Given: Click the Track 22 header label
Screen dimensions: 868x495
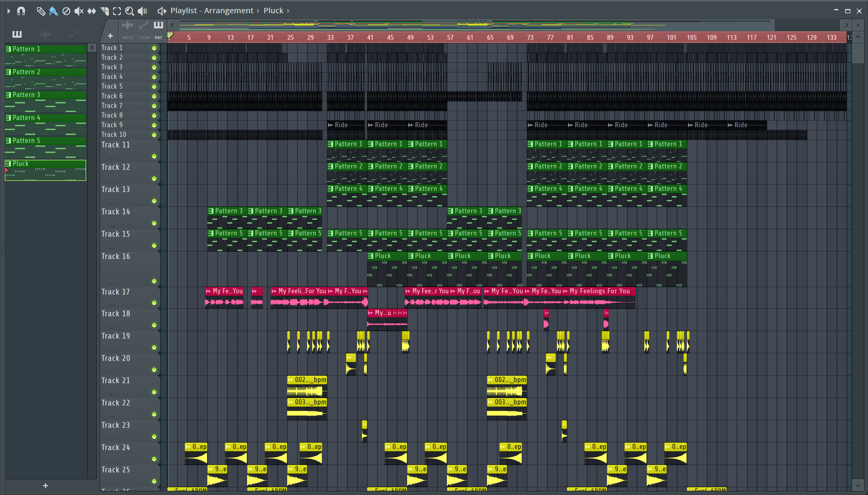Looking at the screenshot, I should [x=115, y=403].
